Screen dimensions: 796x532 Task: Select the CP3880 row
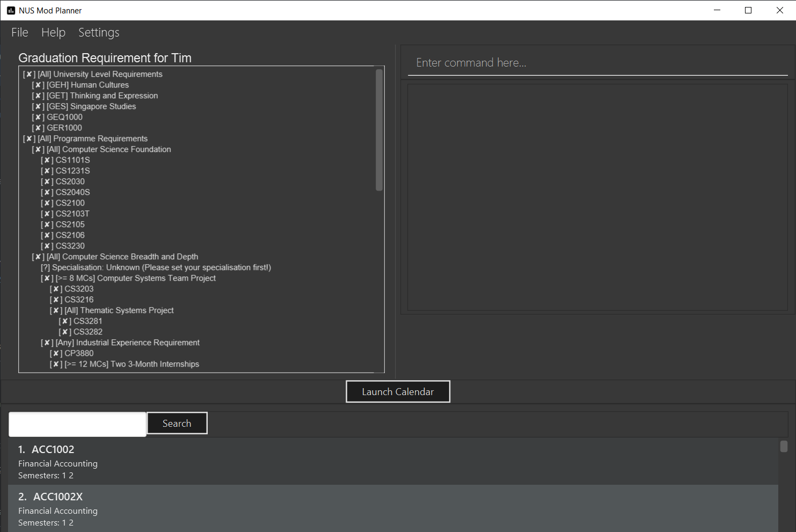(x=72, y=353)
